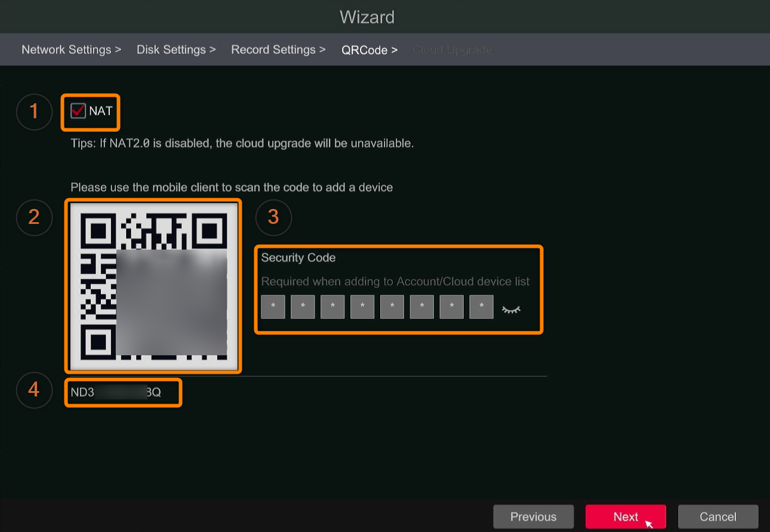This screenshot has width=770, height=532.
Task: Focus the last security code box
Action: [481, 306]
